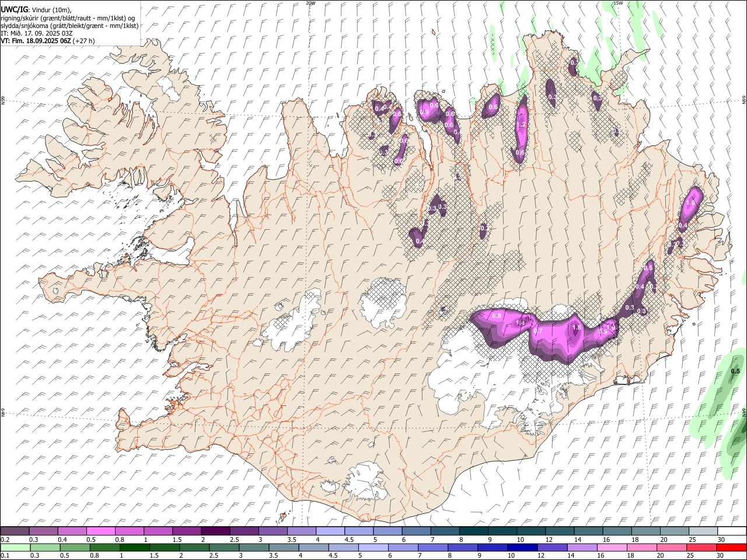
Task: Click the '15W' longitude label
Action: [618, 3]
